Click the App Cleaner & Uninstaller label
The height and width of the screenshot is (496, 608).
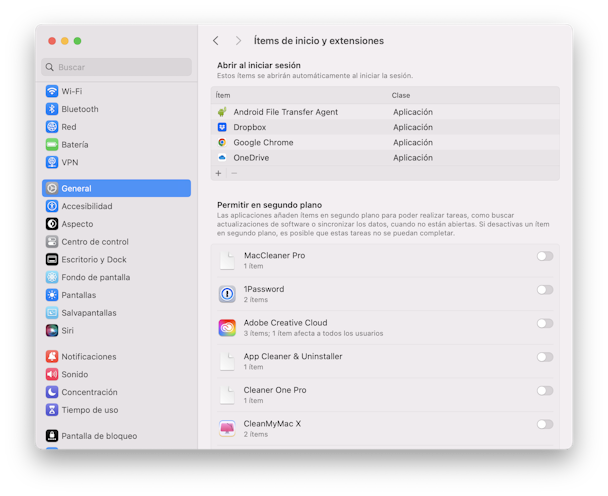(x=293, y=356)
